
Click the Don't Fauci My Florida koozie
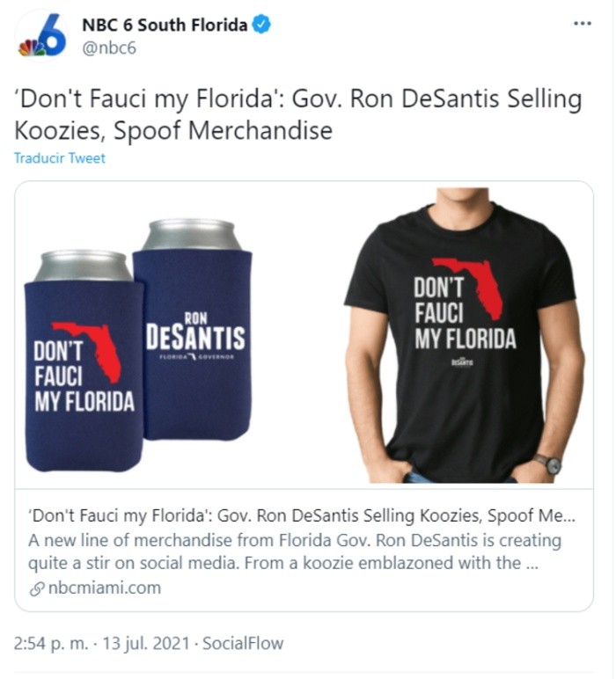(84, 369)
